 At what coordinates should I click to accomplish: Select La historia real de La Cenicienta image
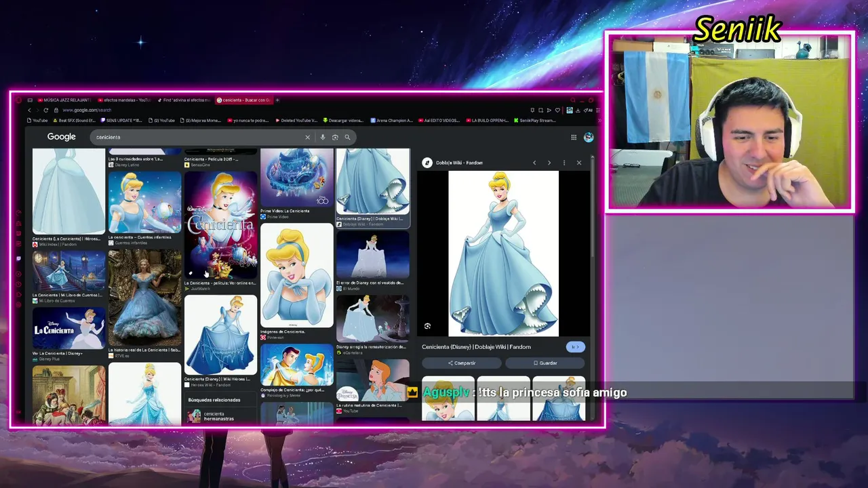(x=144, y=298)
